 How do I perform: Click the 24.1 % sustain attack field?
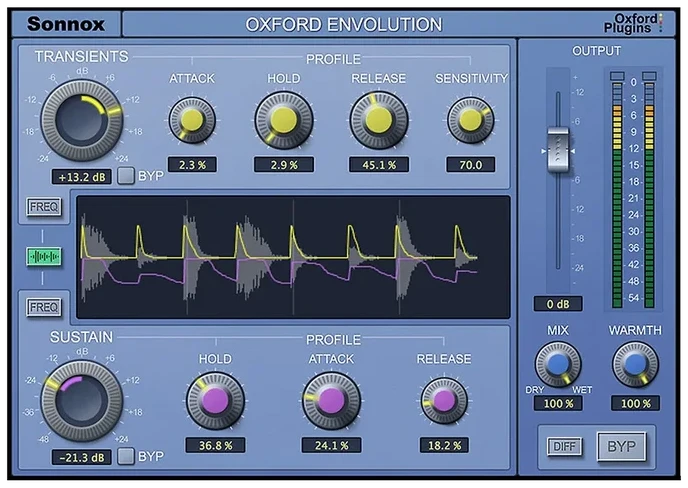point(331,445)
